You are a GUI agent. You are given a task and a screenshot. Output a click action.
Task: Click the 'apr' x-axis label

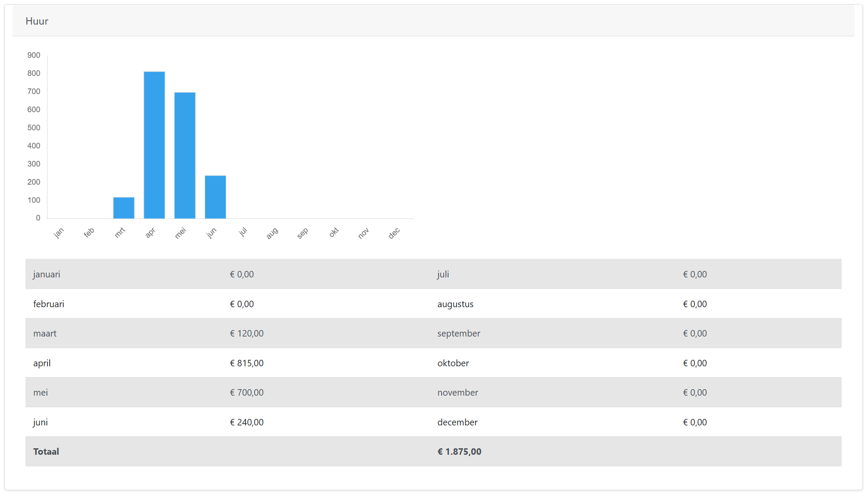[150, 233]
